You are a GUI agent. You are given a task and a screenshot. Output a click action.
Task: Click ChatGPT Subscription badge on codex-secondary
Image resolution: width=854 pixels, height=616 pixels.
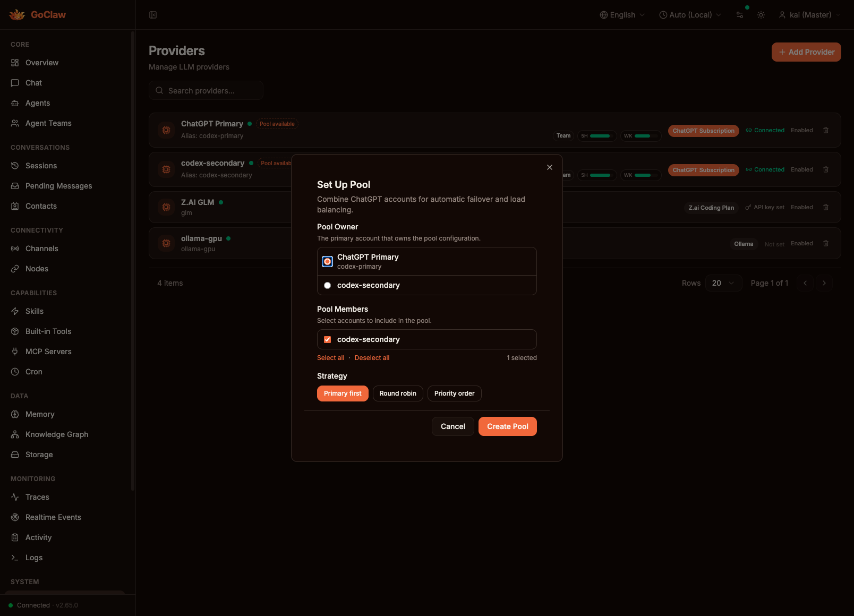704,170
